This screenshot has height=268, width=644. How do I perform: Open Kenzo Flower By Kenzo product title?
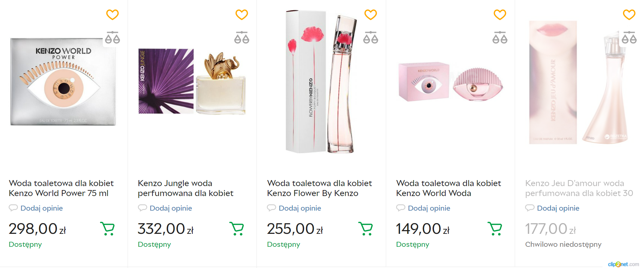[x=319, y=188]
